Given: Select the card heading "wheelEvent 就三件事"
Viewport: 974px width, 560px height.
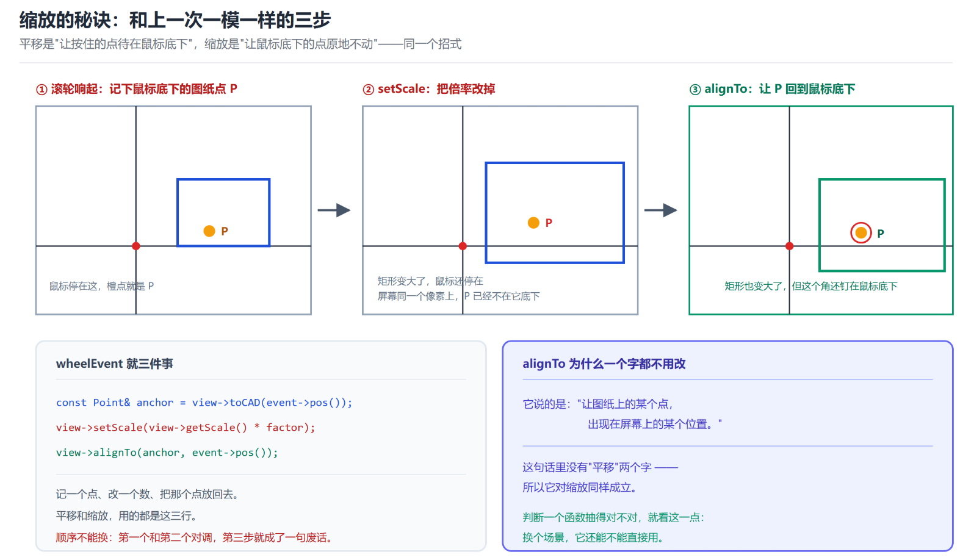Looking at the screenshot, I should 115,364.
